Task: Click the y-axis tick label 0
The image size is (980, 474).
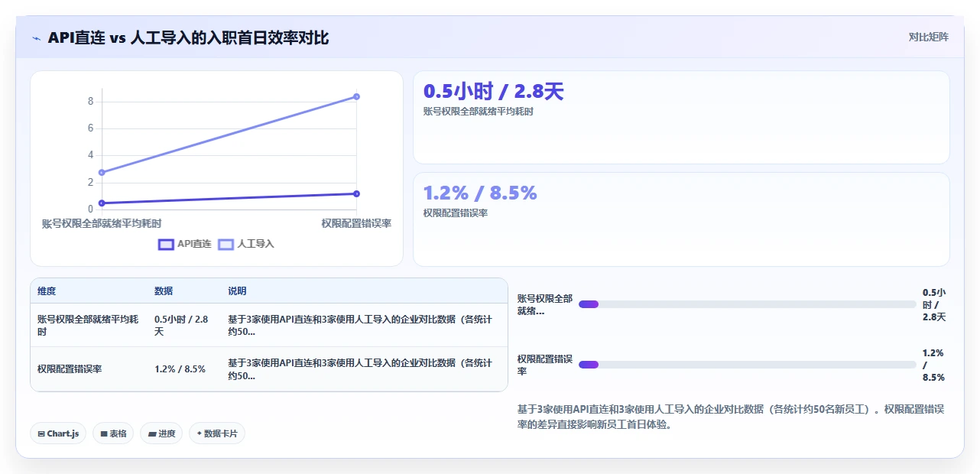Action: click(x=90, y=209)
